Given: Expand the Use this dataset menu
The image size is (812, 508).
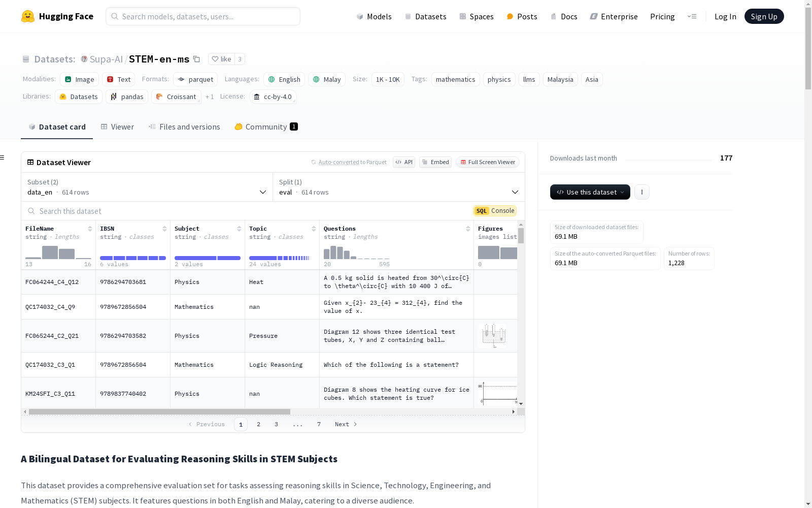Looking at the screenshot, I should coord(590,192).
